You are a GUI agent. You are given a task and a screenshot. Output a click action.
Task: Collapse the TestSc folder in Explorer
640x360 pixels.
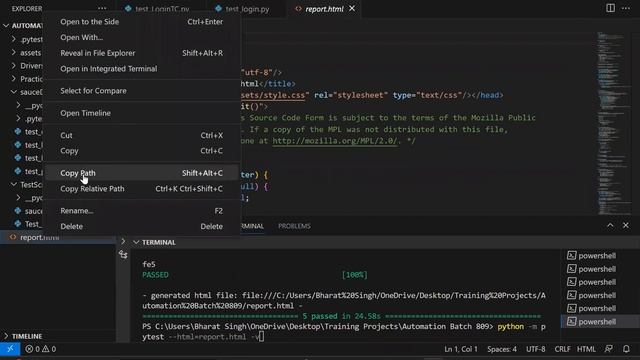coord(13,184)
